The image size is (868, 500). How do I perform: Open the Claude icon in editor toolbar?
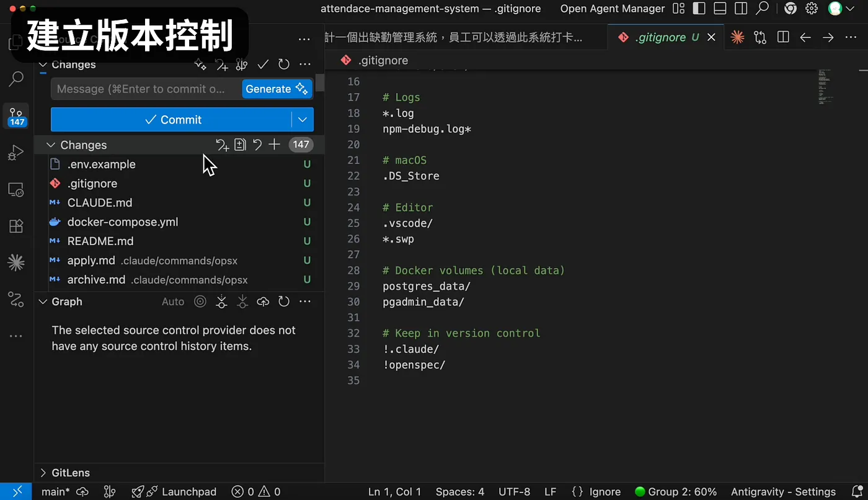[737, 37]
